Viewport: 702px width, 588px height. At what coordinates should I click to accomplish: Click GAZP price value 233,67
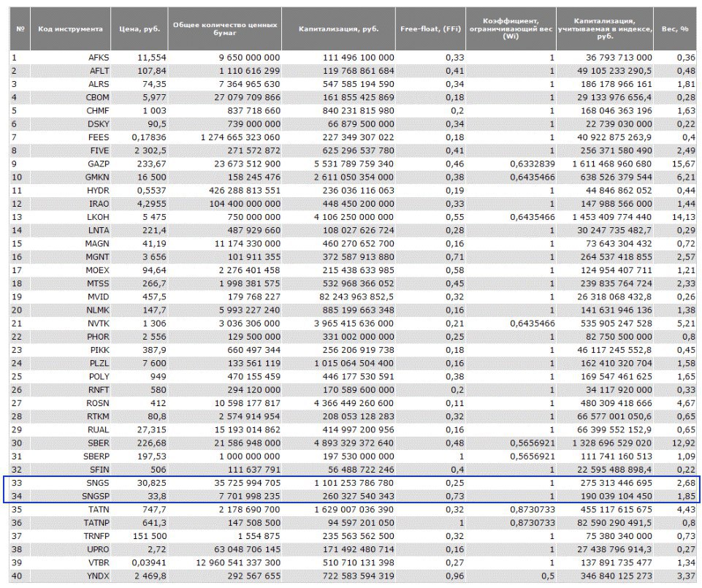click(x=152, y=164)
